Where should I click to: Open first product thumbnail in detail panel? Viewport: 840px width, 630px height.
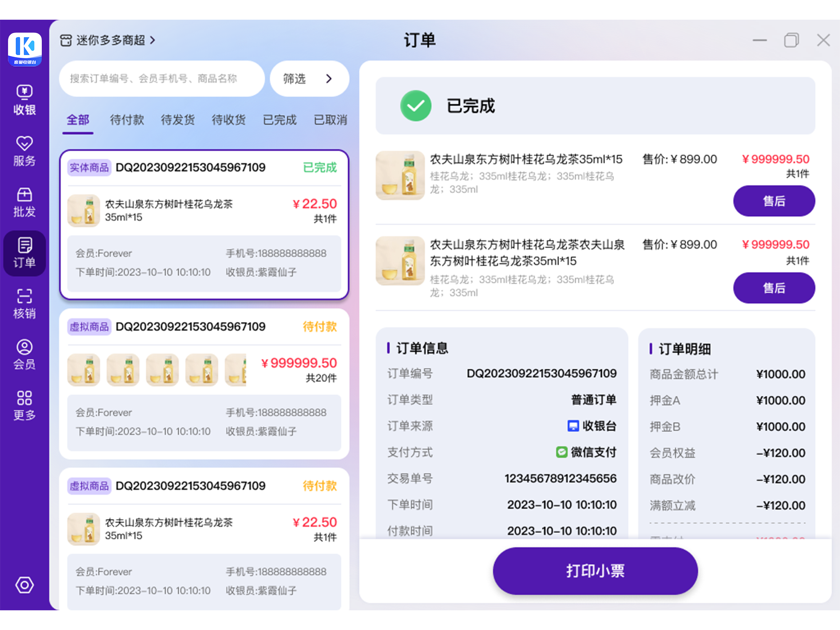[400, 175]
